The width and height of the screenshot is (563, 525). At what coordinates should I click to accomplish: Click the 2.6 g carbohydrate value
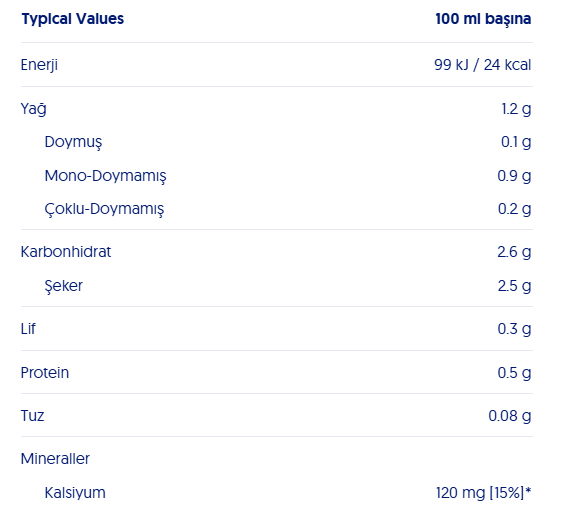(514, 252)
